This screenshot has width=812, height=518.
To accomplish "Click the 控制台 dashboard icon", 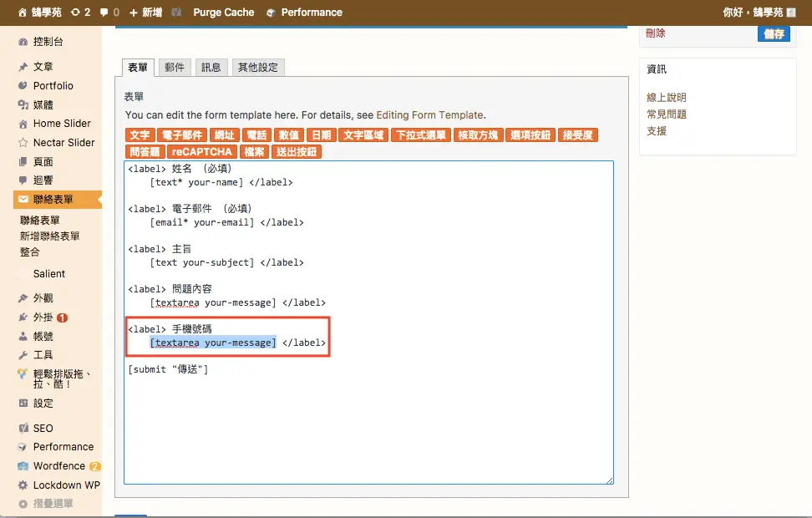I will click(23, 42).
